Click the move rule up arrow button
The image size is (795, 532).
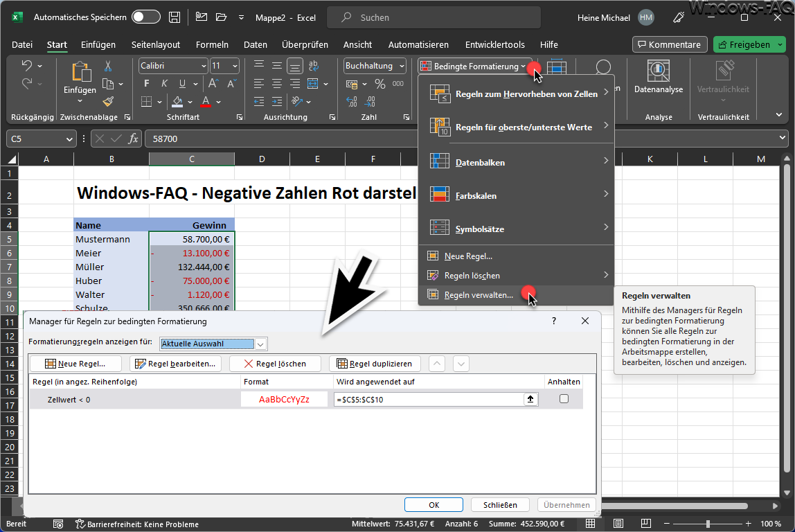[x=436, y=363]
